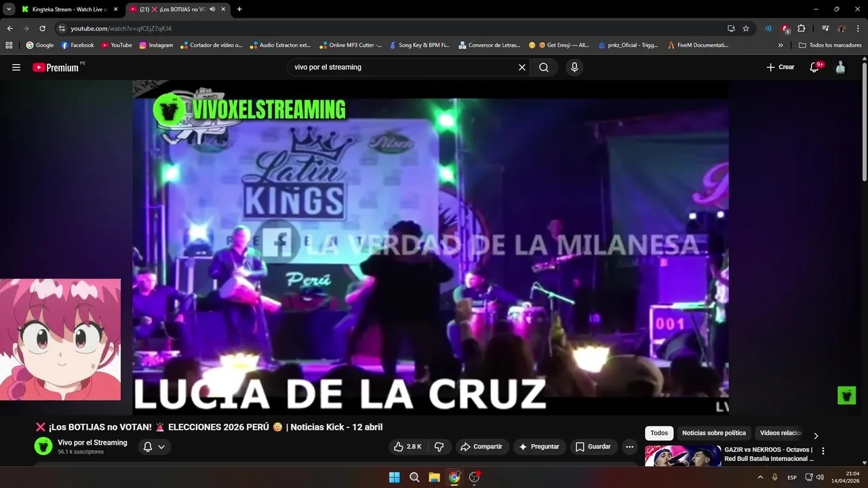Image resolution: width=868 pixels, height=488 pixels.
Task: Open Windows taskbar search
Action: [414, 477]
